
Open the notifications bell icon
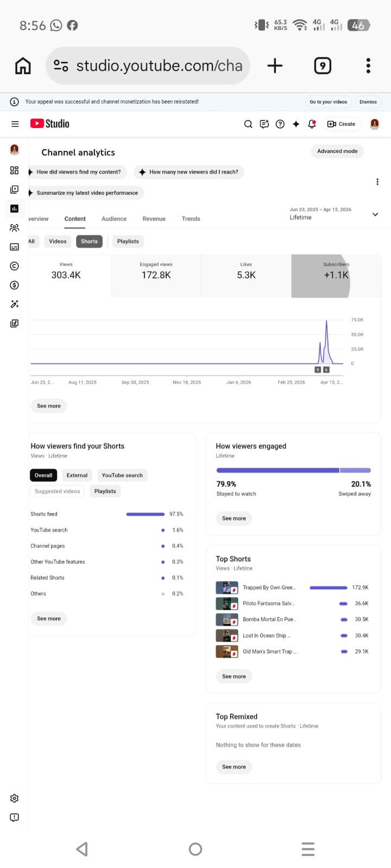tap(312, 124)
